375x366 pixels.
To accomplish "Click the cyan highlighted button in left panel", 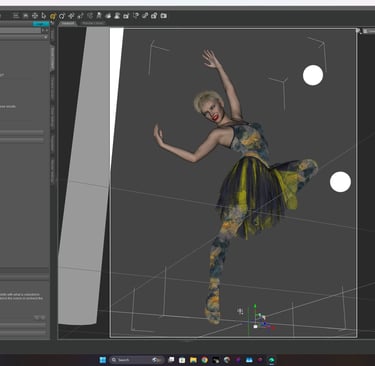I will point(40,24).
